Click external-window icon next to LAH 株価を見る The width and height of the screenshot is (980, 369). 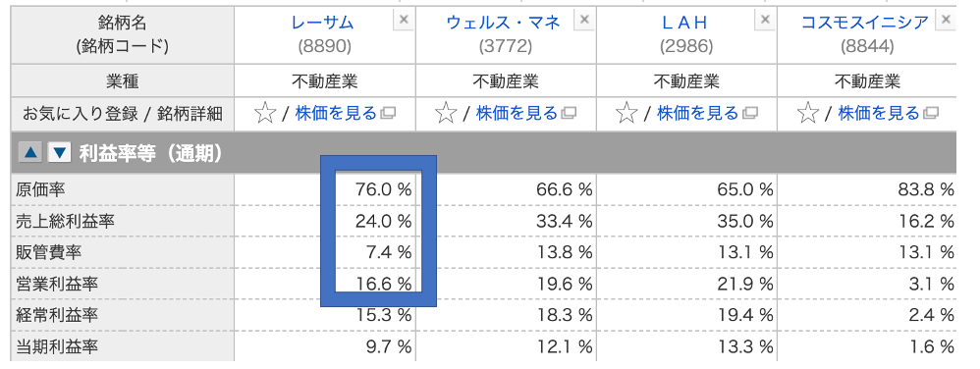(749, 114)
